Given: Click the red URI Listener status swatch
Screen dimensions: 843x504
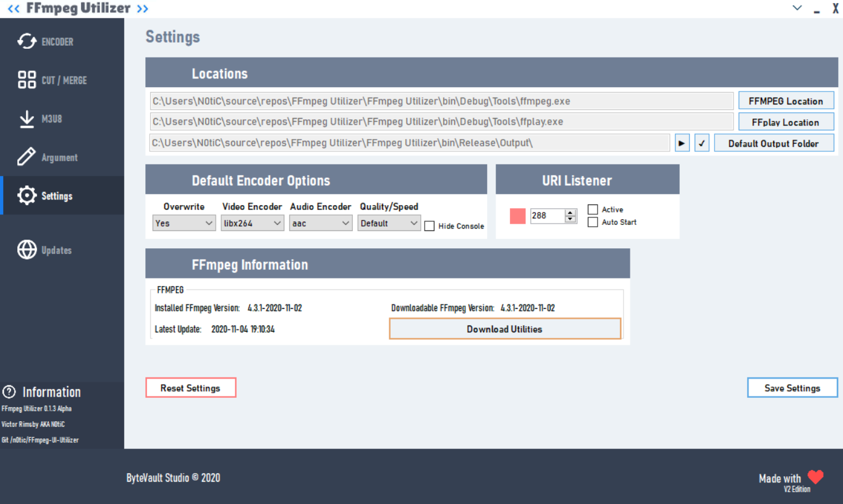Looking at the screenshot, I should pos(517,216).
